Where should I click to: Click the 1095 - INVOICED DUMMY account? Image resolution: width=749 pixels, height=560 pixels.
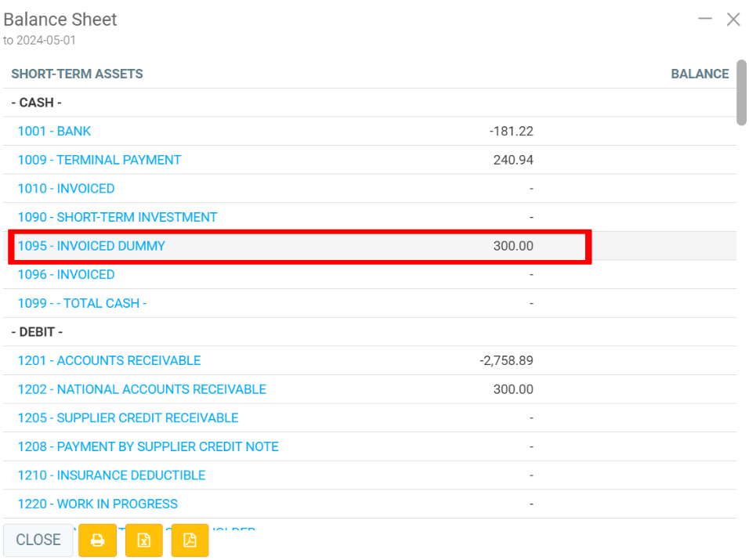[x=91, y=246]
